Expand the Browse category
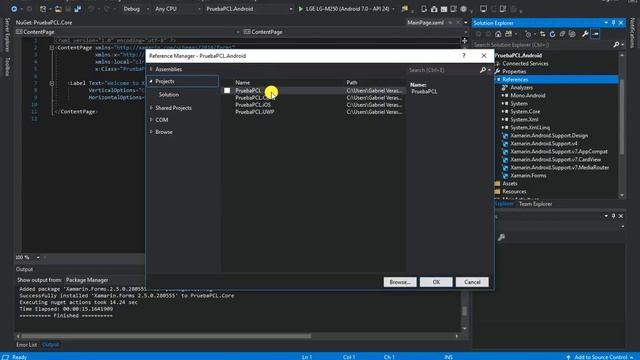The image size is (640, 360). point(151,132)
